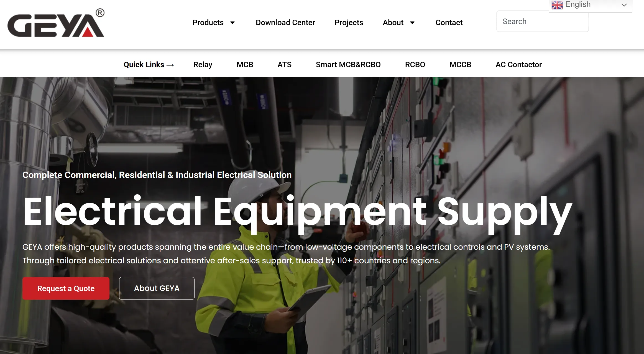
Task: Open the MCB quick link
Action: (x=245, y=64)
